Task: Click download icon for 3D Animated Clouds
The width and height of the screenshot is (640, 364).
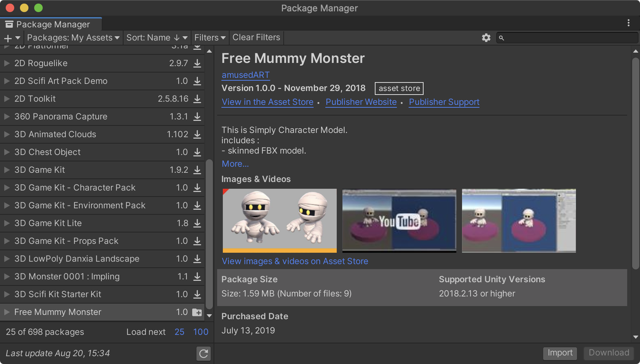Action: tap(197, 134)
